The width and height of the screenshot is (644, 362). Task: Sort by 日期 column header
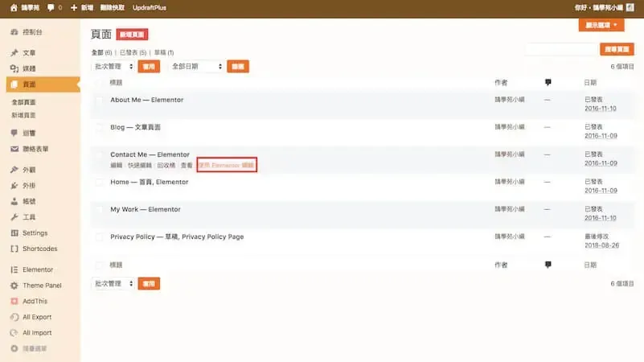click(590, 83)
